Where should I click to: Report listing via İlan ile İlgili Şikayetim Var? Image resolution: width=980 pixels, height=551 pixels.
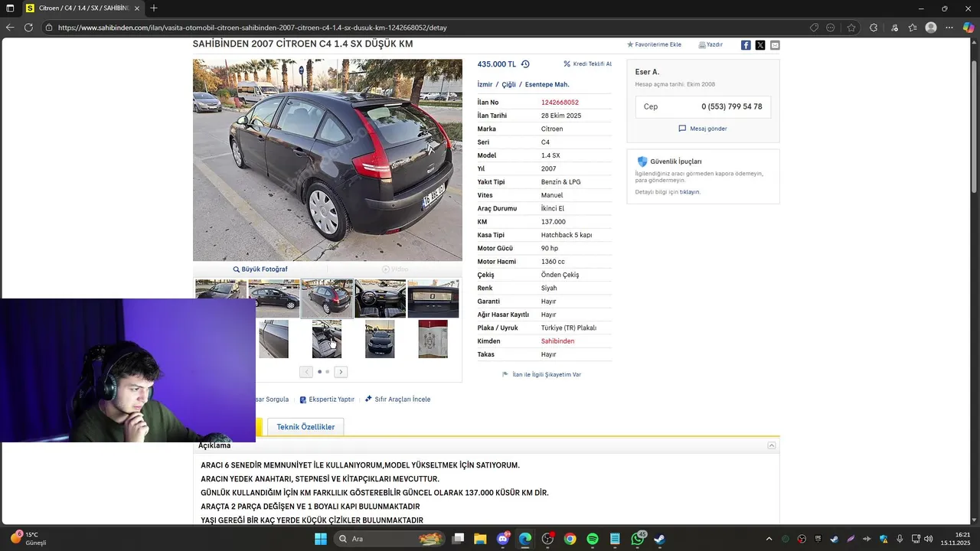tap(541, 375)
